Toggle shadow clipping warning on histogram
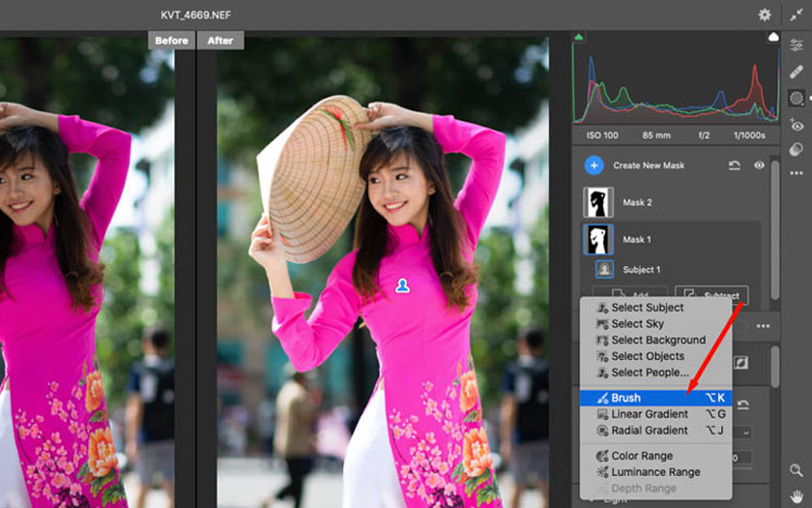 [x=579, y=38]
